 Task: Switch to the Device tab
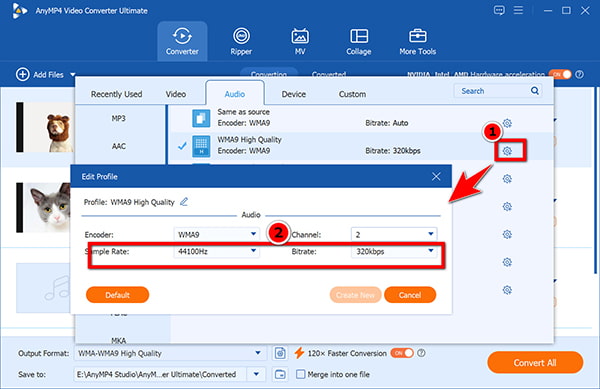coord(293,94)
